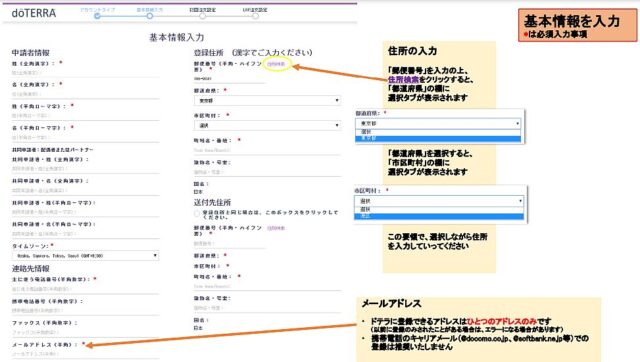Click the 姓(全角漢字) input field

pyautogui.click(x=85, y=73)
